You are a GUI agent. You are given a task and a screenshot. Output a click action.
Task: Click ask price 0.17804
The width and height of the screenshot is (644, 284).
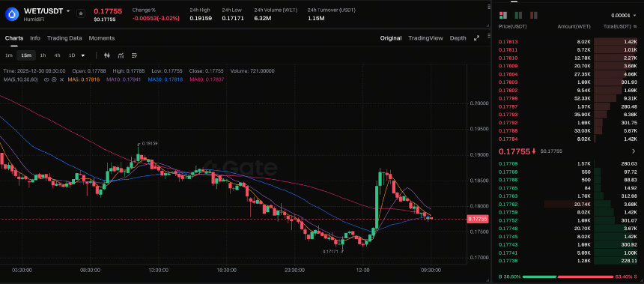click(x=508, y=74)
